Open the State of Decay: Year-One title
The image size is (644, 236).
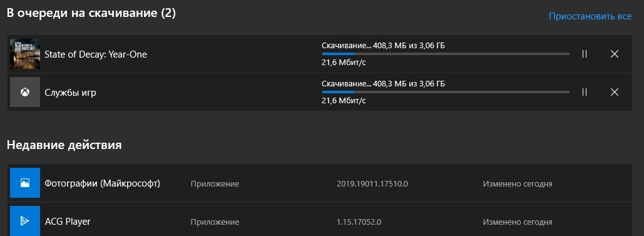pos(96,54)
